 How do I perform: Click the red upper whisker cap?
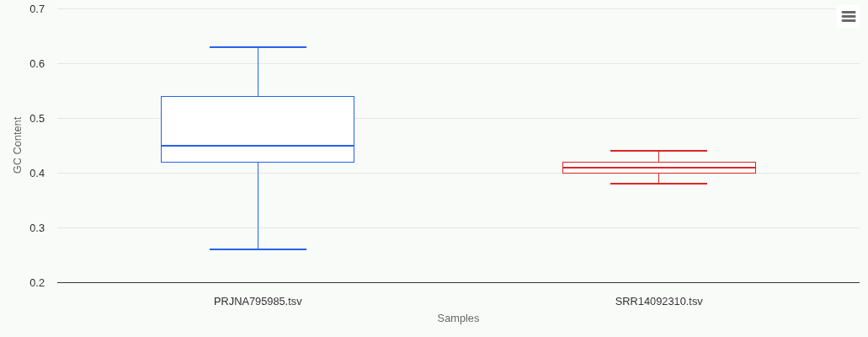point(658,151)
